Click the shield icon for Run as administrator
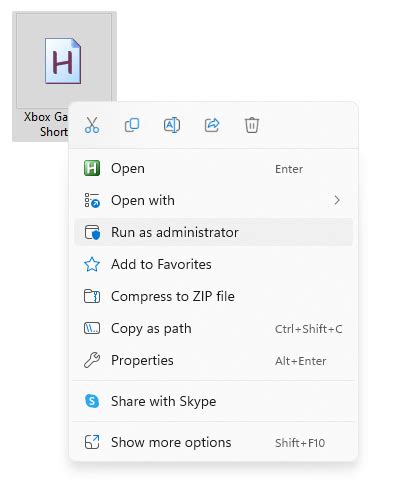This screenshot has width=397, height=495. coord(92,232)
